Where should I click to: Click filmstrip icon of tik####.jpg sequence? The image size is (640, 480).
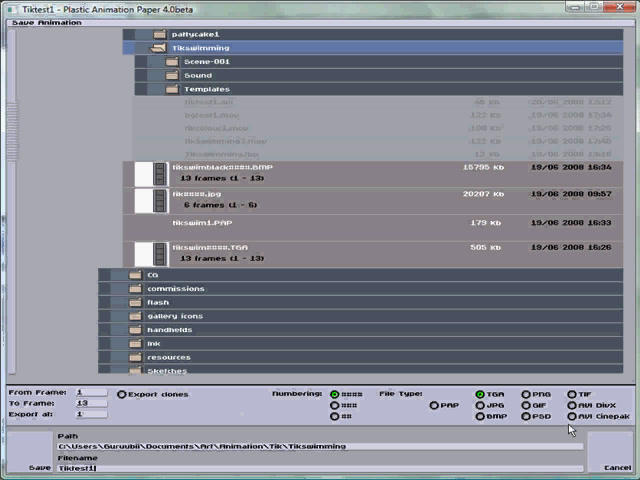point(160,200)
